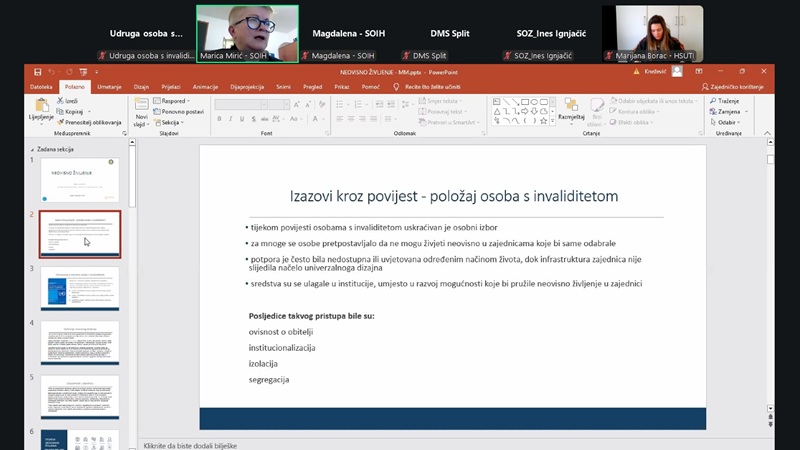Click the Novi slajd icon
Viewport: 800px width, 450px height.
click(141, 107)
